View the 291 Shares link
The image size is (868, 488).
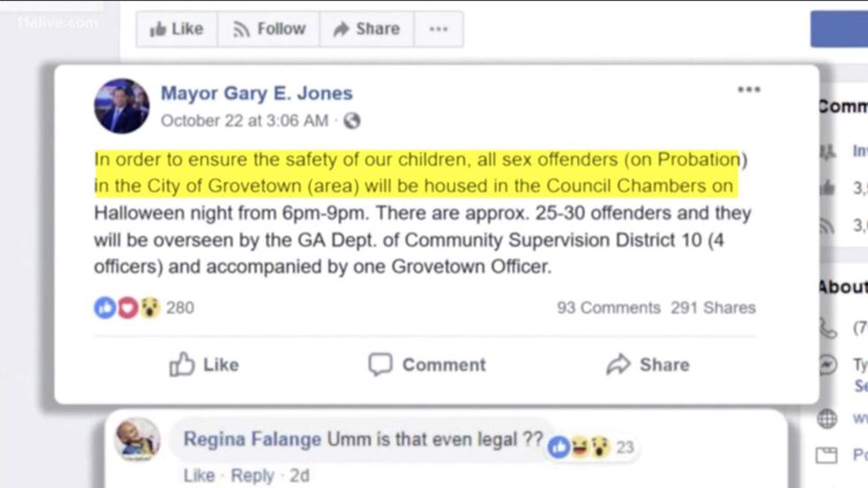coord(713,307)
